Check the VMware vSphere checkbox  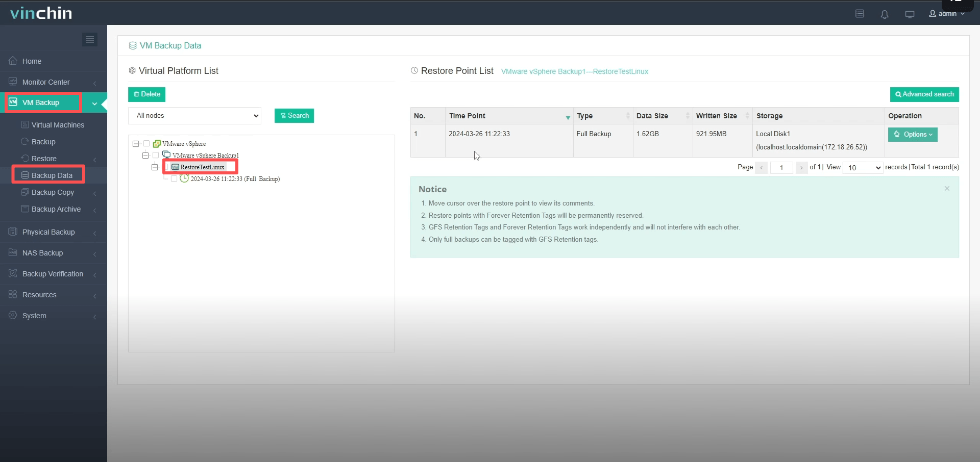(146, 143)
